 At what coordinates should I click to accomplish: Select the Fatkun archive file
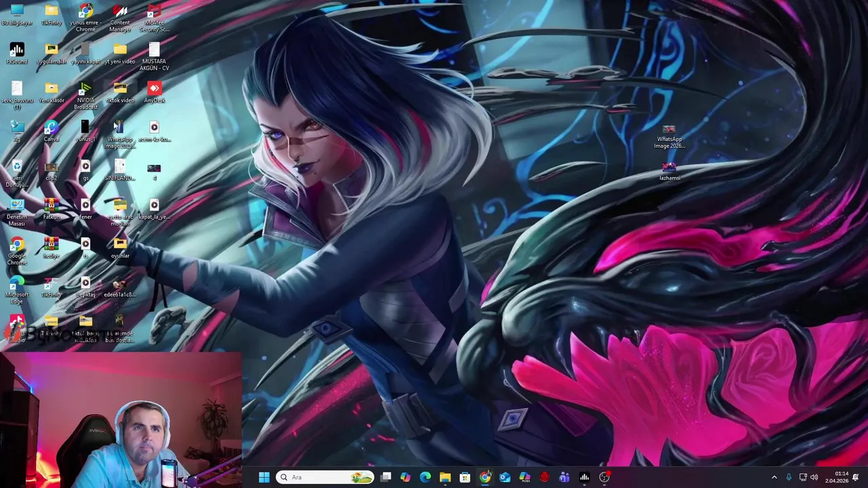[x=52, y=209]
